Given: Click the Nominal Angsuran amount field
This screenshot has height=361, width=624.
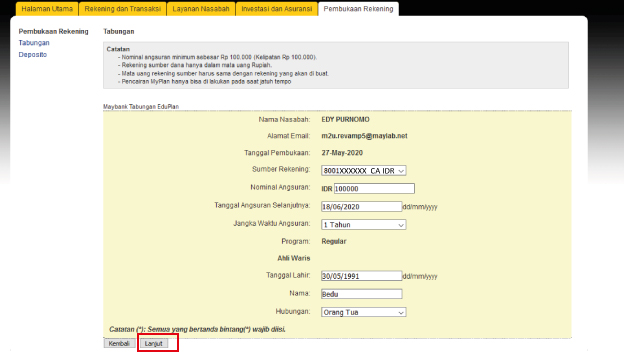Looking at the screenshot, I should pos(374,188).
